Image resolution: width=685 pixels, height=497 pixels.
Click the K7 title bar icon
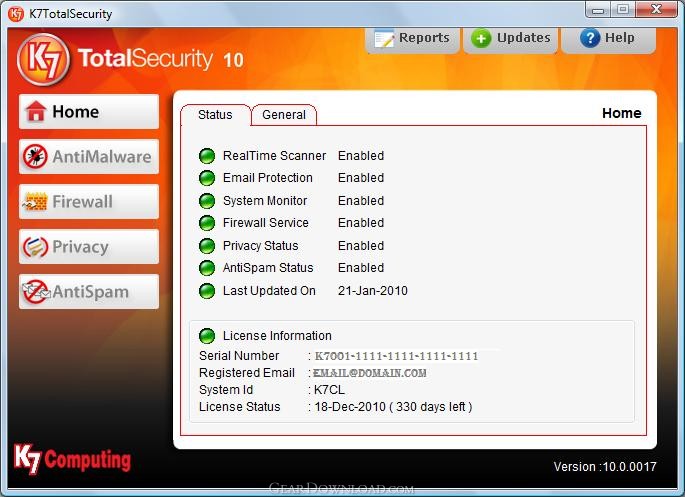[x=16, y=14]
